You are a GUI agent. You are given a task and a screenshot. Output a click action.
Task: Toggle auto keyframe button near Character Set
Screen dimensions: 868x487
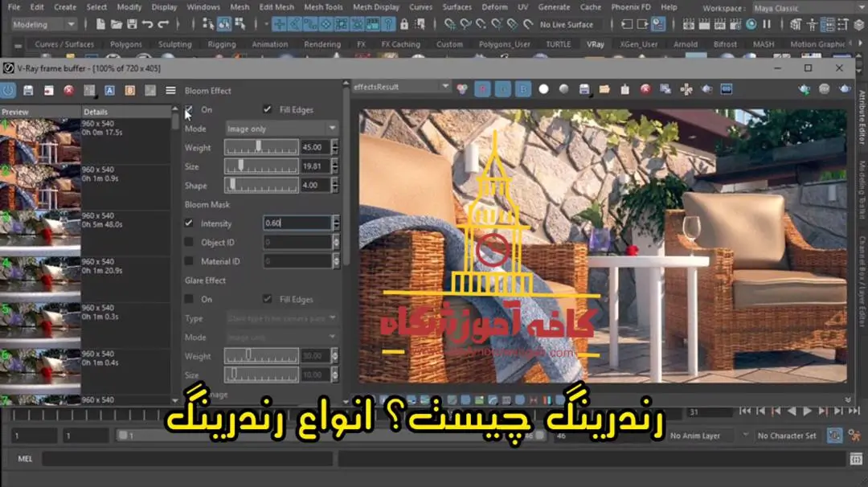click(834, 436)
